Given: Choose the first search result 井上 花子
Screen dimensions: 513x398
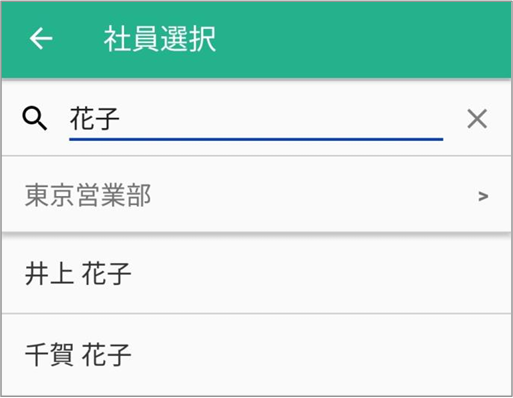Looking at the screenshot, I should pyautogui.click(x=78, y=274).
